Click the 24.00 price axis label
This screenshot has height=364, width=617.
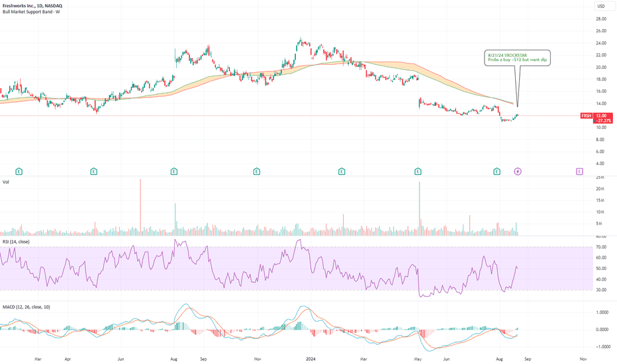click(601, 43)
